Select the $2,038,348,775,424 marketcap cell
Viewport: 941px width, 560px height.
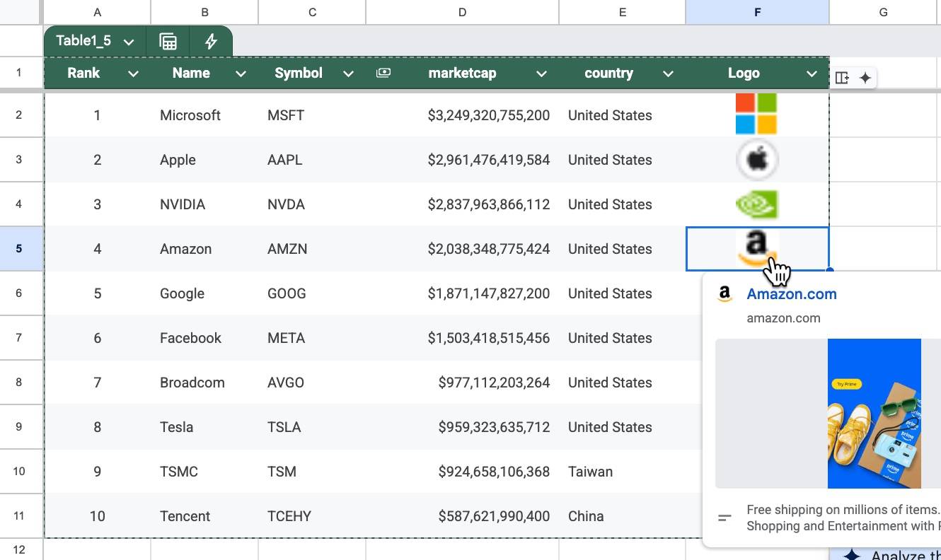tap(462, 249)
